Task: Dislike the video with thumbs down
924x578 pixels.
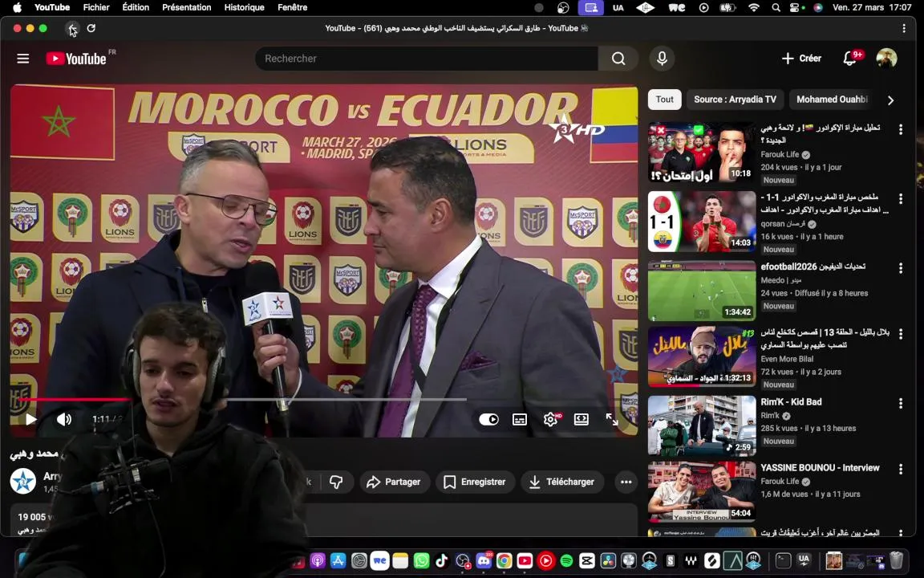Action: [x=336, y=482]
